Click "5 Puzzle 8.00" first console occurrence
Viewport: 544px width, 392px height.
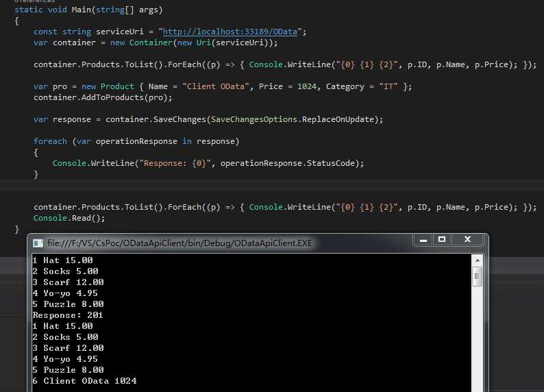[x=68, y=304]
